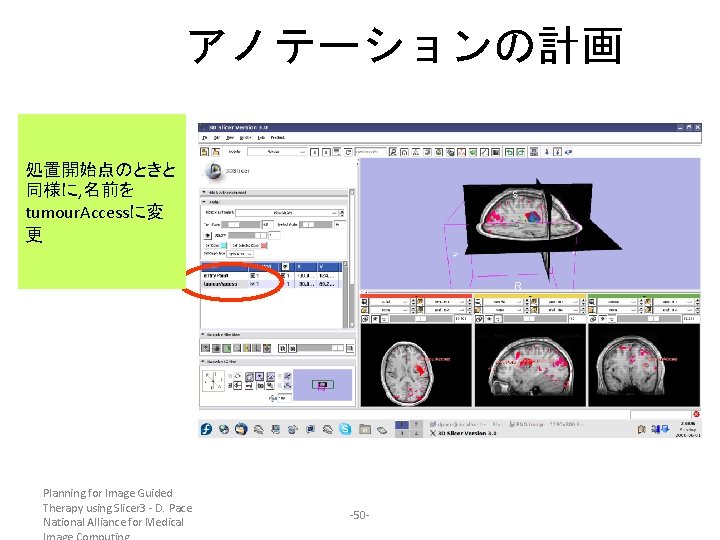
Task: Click first module shortcut icon after search field
Action: (x=393, y=152)
